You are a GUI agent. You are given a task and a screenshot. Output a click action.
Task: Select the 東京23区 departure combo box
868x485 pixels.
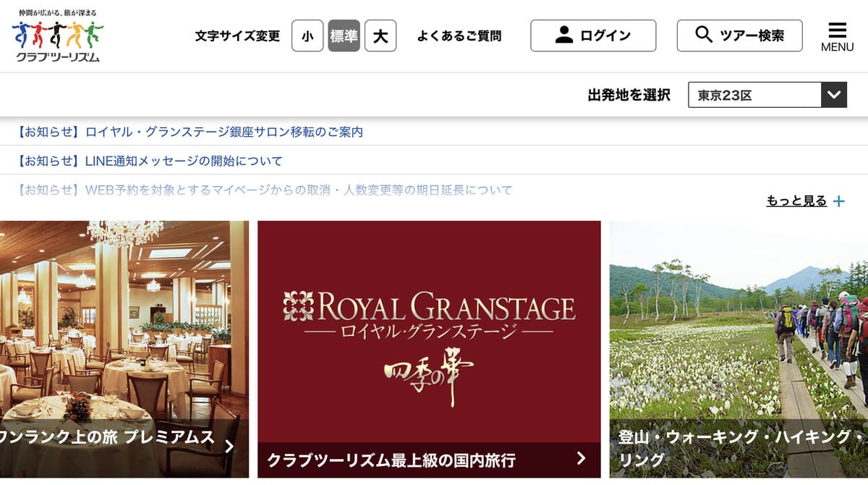[x=767, y=95]
